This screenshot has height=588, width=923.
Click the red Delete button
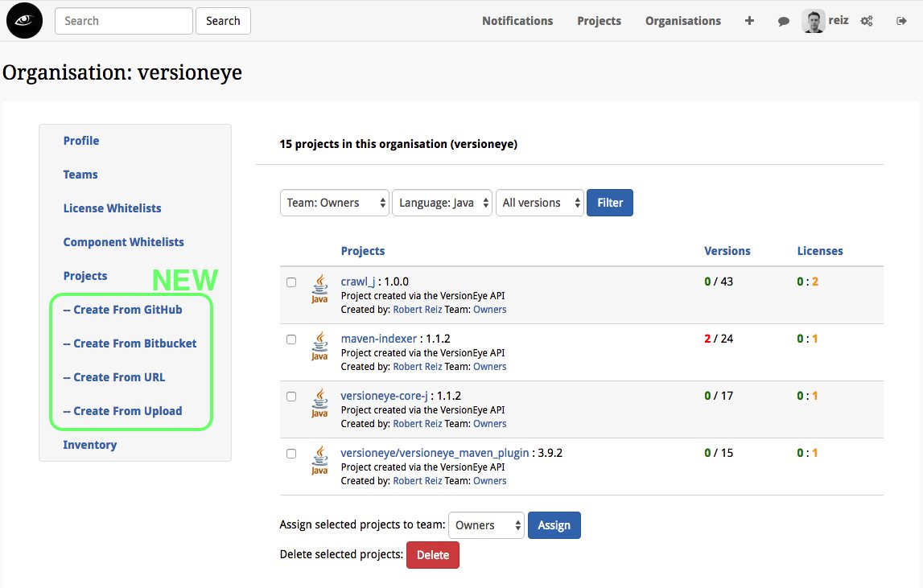tap(433, 555)
